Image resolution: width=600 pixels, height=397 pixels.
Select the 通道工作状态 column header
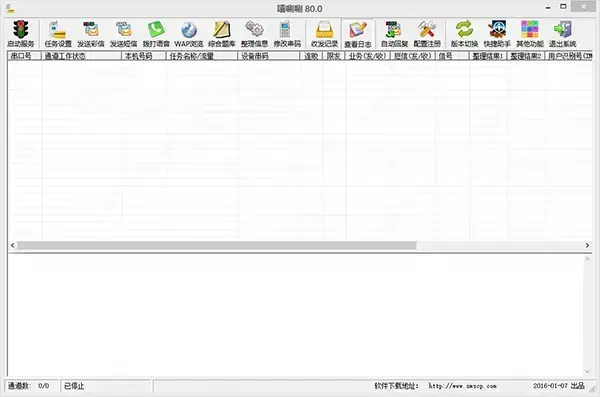click(x=81, y=56)
